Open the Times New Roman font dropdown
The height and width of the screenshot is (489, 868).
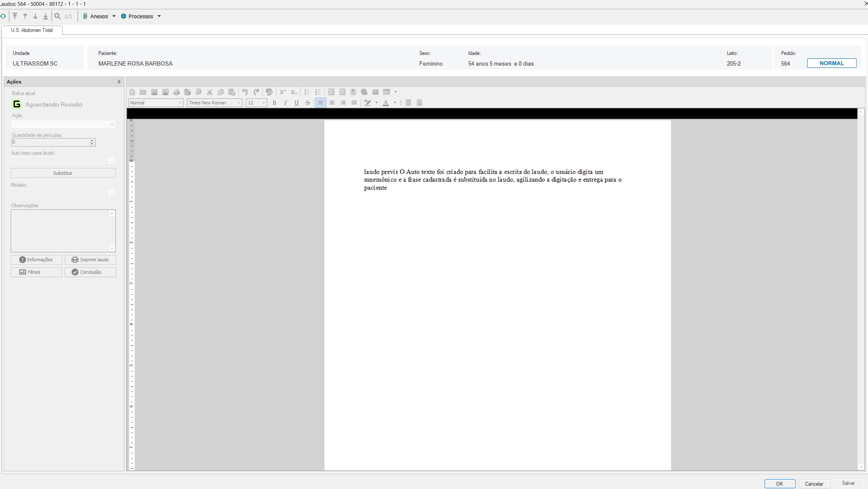(x=239, y=103)
